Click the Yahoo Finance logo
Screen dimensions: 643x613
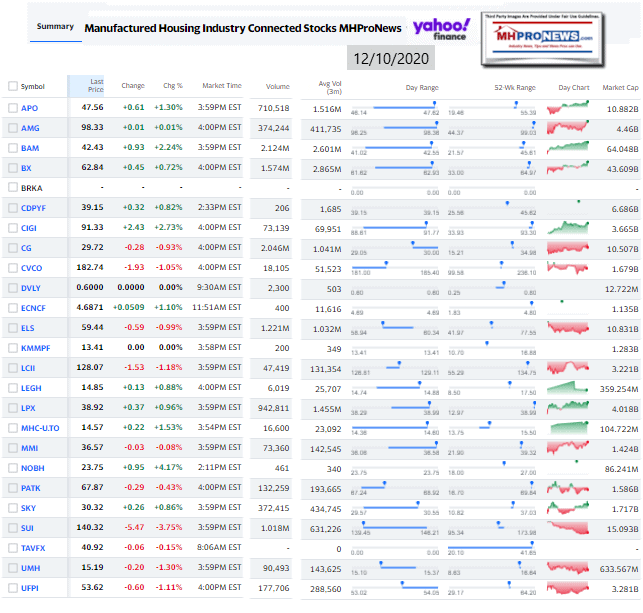pos(441,29)
